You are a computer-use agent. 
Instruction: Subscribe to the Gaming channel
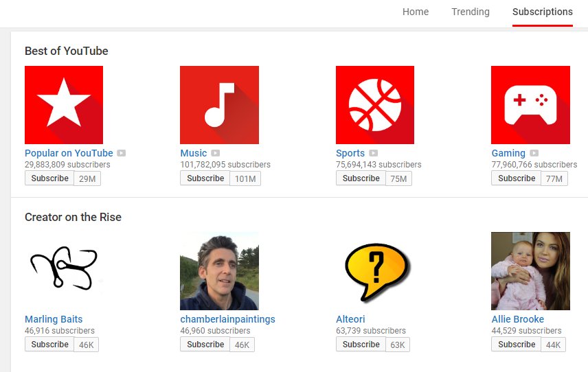pyautogui.click(x=517, y=178)
